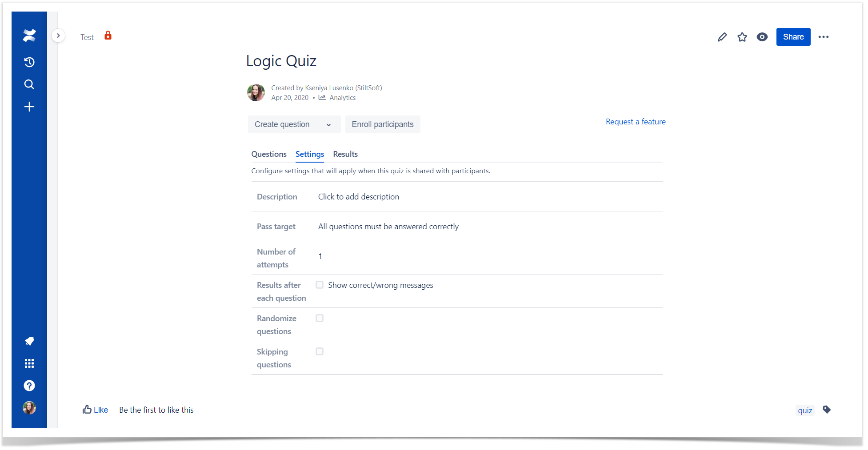Image resolution: width=868 pixels, height=450 pixels.
Task: Expand the sidebar with chevron button
Action: pyautogui.click(x=58, y=36)
